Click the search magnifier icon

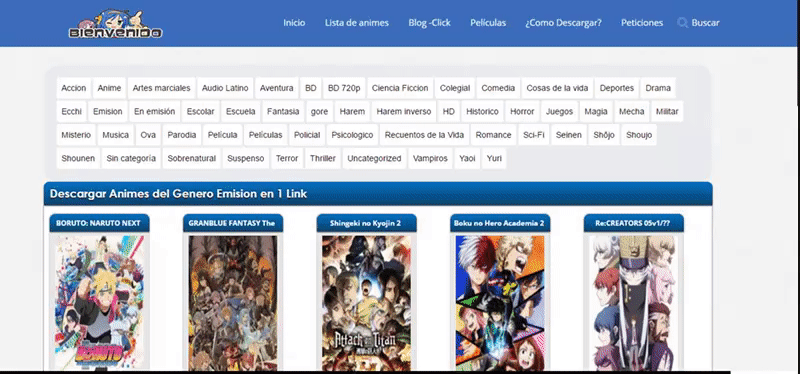(682, 23)
